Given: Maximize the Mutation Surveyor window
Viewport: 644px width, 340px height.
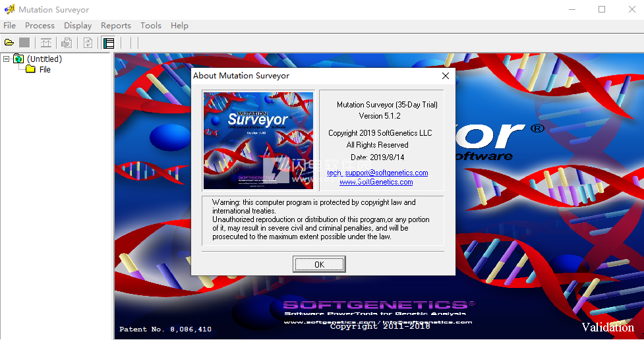Looking at the screenshot, I should click(x=602, y=9).
